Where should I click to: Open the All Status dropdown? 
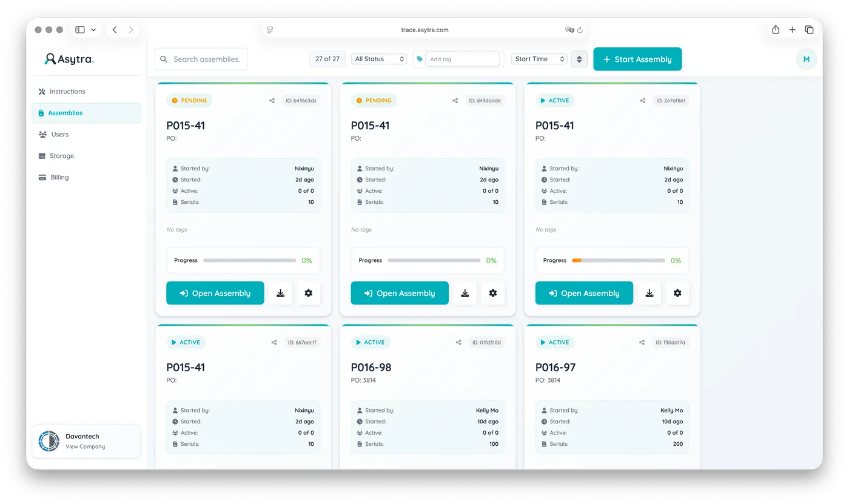pyautogui.click(x=379, y=59)
